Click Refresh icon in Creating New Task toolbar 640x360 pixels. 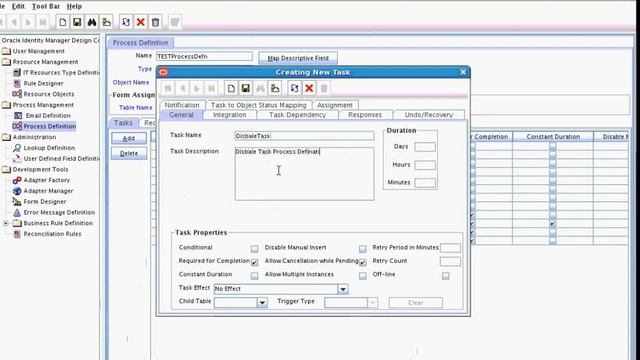pyautogui.click(x=294, y=88)
